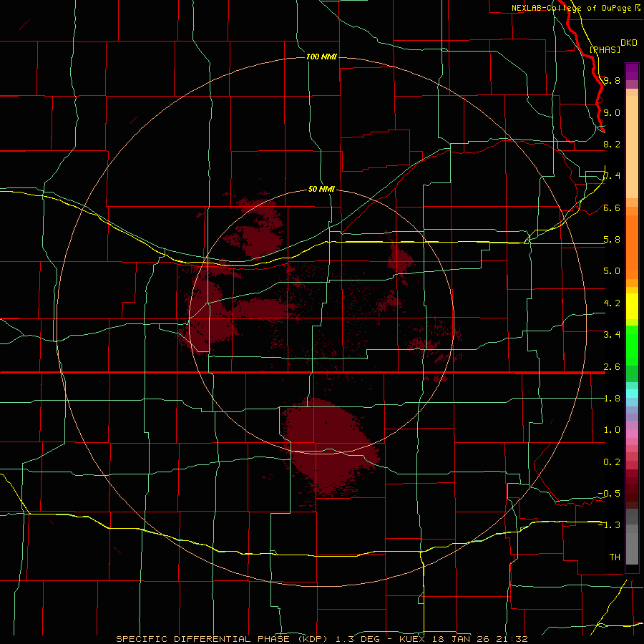
Task: Click the 50 NMI range ring label
Action: coord(321,189)
